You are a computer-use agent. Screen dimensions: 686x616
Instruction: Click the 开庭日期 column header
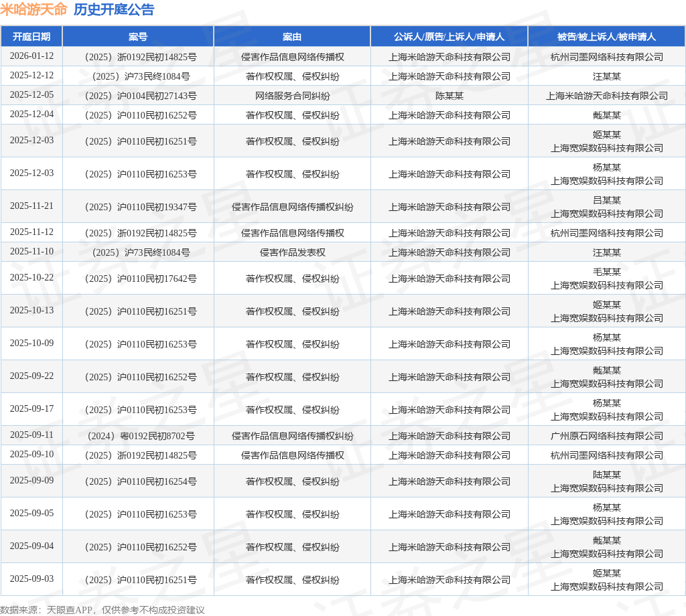click(x=31, y=37)
